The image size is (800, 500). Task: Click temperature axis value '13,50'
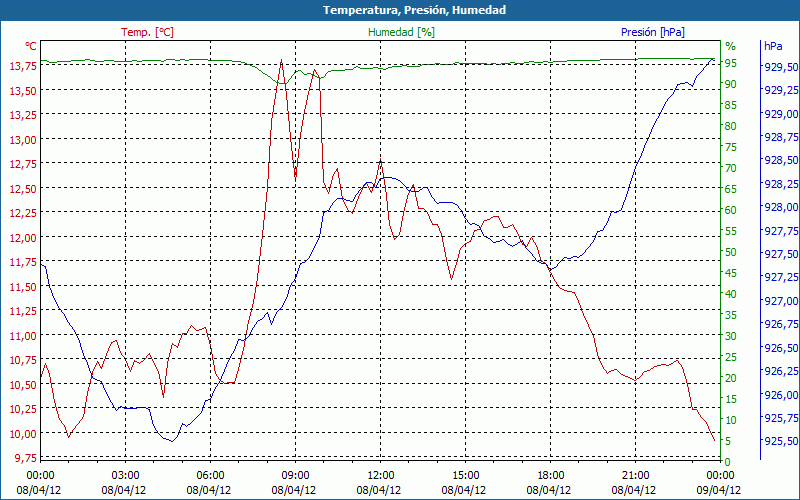pos(23,90)
